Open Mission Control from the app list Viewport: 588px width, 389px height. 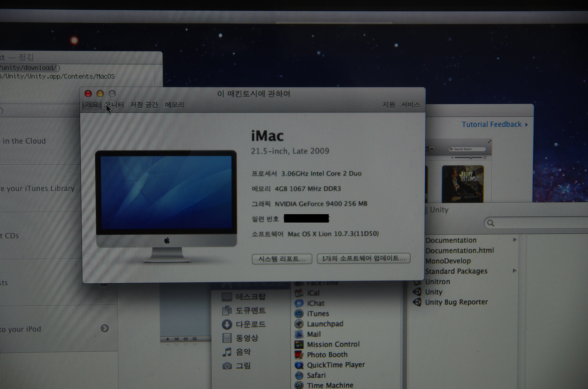tap(333, 344)
